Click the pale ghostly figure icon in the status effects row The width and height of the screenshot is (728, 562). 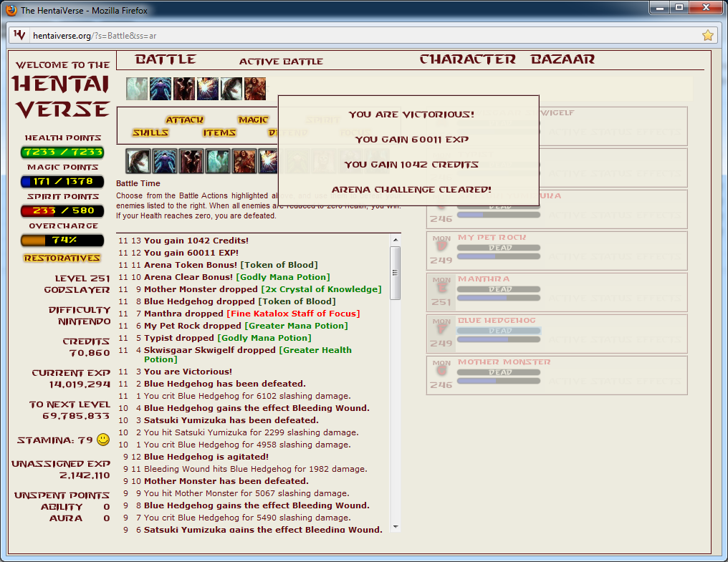[137, 89]
